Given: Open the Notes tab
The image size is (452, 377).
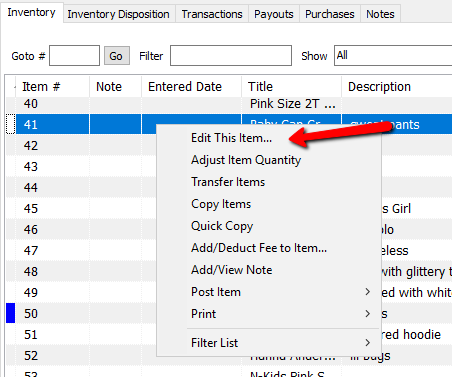Looking at the screenshot, I should point(380,14).
